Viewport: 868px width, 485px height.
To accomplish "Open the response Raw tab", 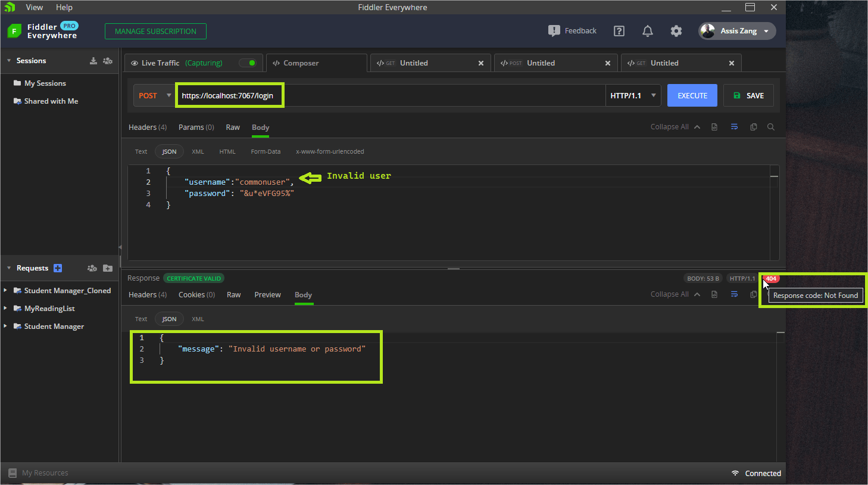I will click(234, 295).
